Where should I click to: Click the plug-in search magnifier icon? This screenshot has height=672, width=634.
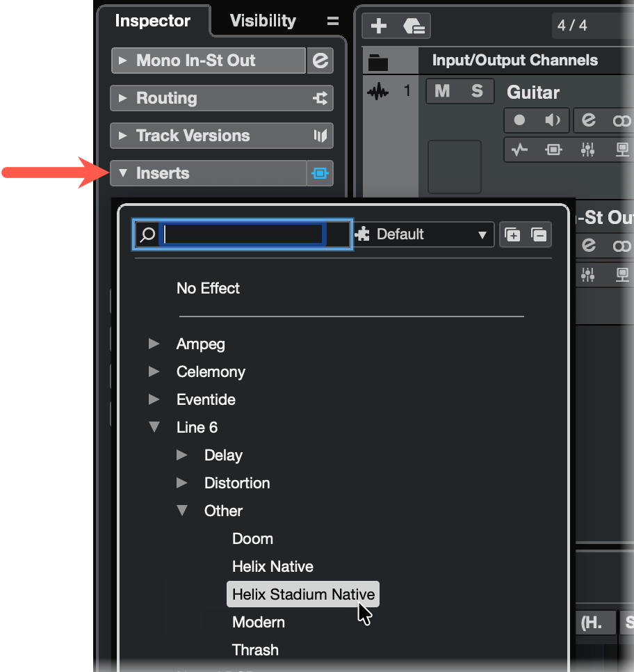[x=147, y=234]
